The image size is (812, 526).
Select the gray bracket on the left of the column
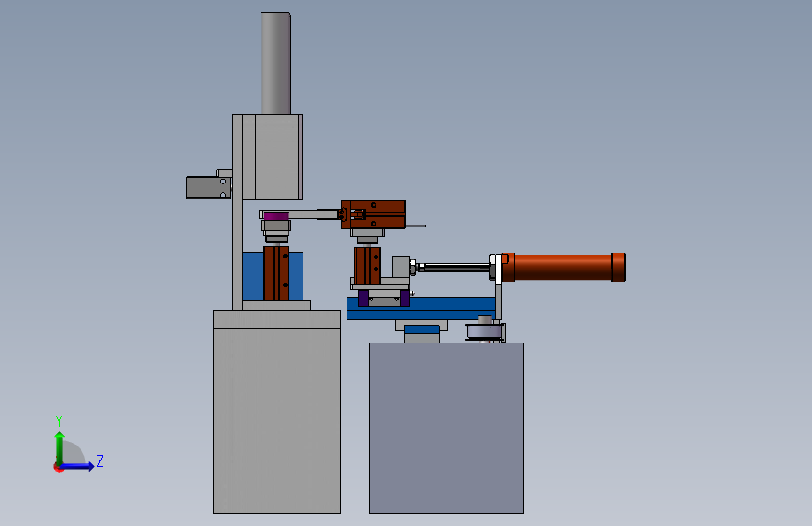[x=209, y=187]
